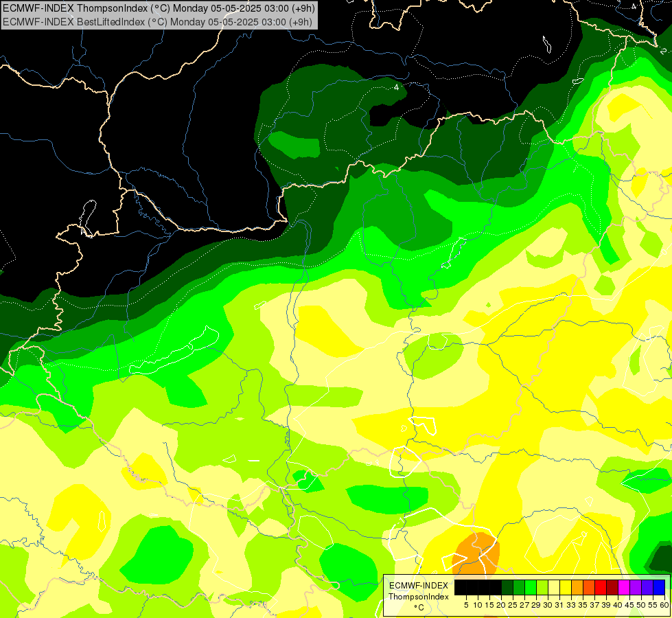Select the bright red legend swatch for 37-39
The image size is (672, 618).
pyautogui.click(x=601, y=587)
